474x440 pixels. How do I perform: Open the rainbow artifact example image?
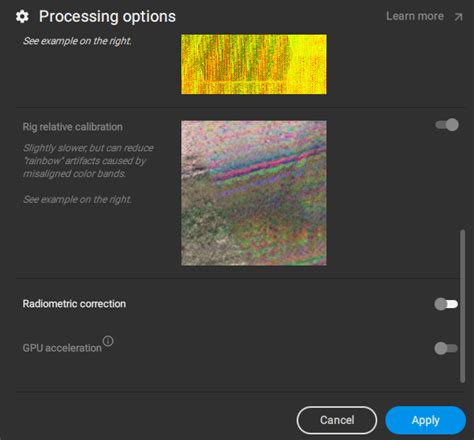click(x=254, y=193)
